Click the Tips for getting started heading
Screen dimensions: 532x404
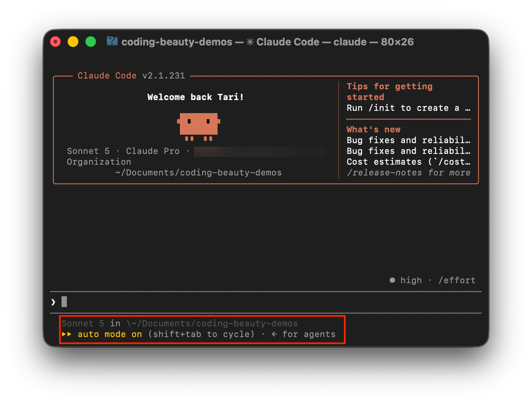coord(390,92)
